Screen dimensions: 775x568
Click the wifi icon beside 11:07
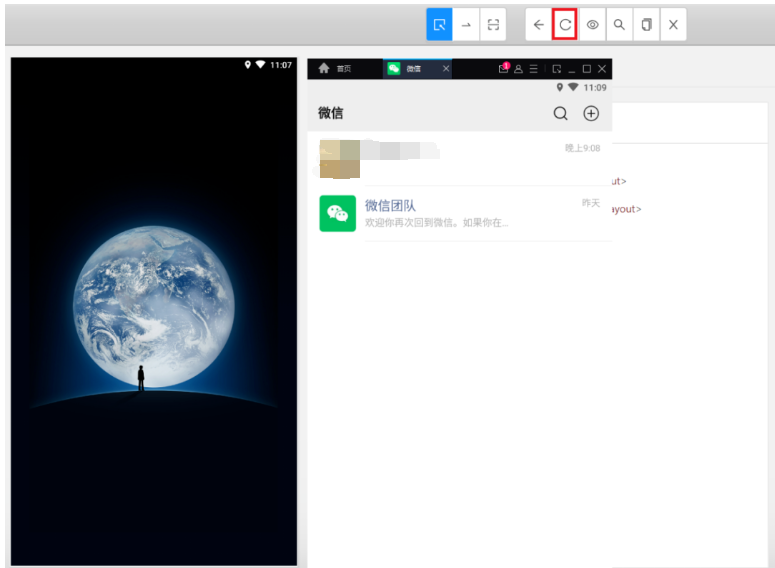260,64
